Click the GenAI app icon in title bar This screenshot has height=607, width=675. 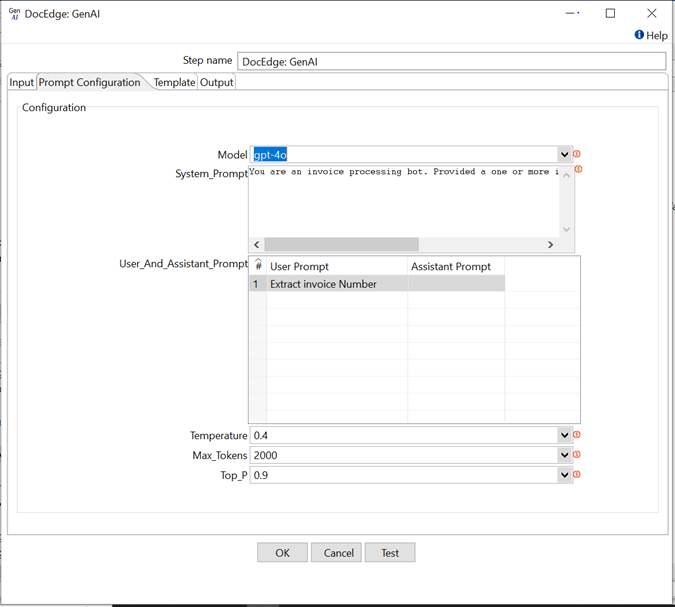(x=14, y=13)
